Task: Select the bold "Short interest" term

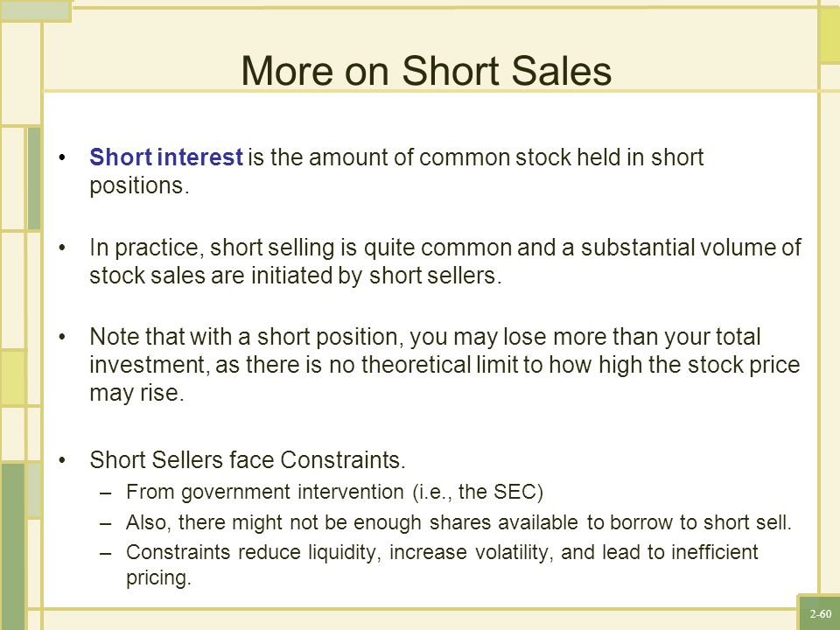Action: click(x=166, y=157)
